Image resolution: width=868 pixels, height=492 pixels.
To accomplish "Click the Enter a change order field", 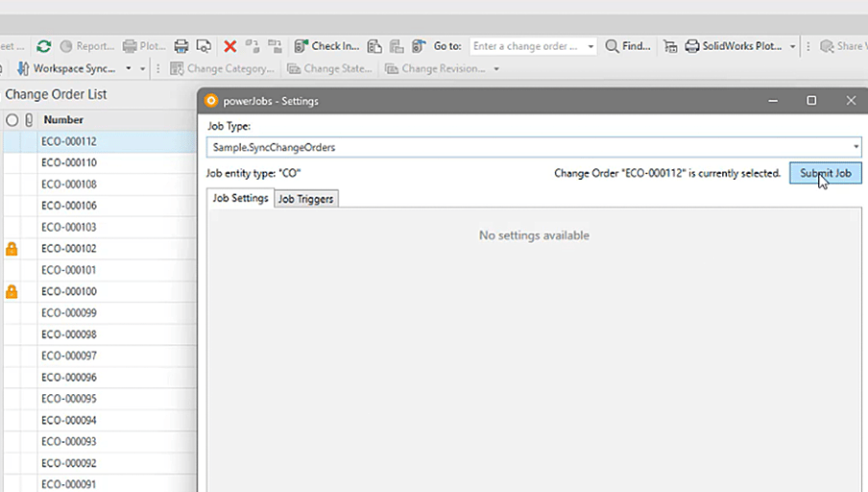I will pos(527,46).
